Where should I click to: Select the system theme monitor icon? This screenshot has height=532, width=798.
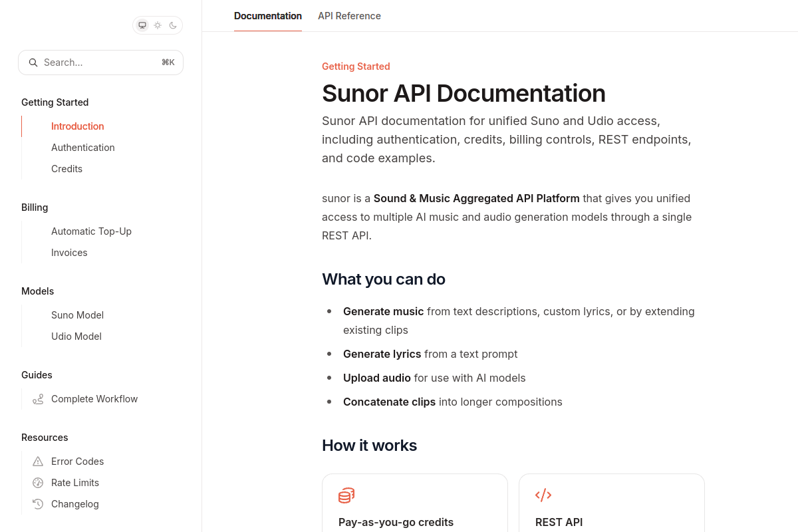[142, 25]
